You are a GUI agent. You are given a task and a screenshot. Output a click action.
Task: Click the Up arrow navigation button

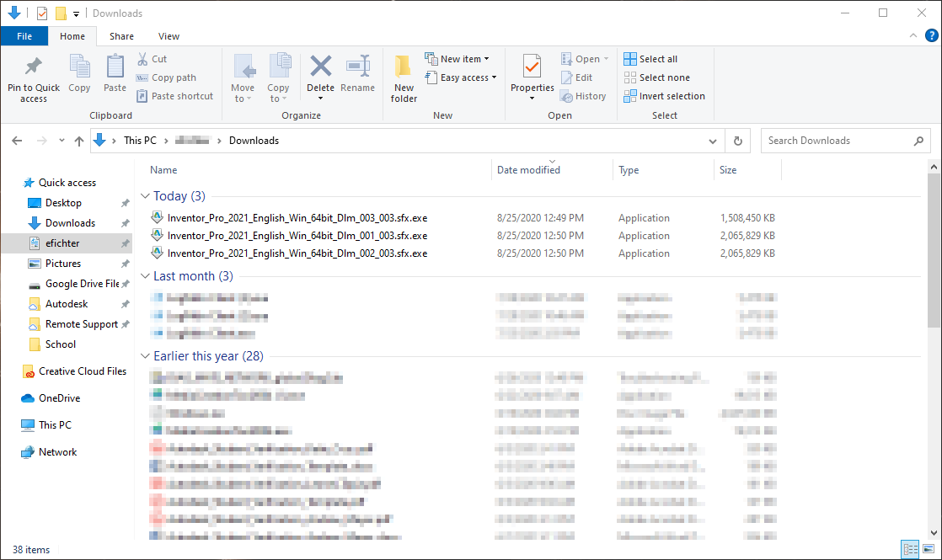tap(79, 141)
